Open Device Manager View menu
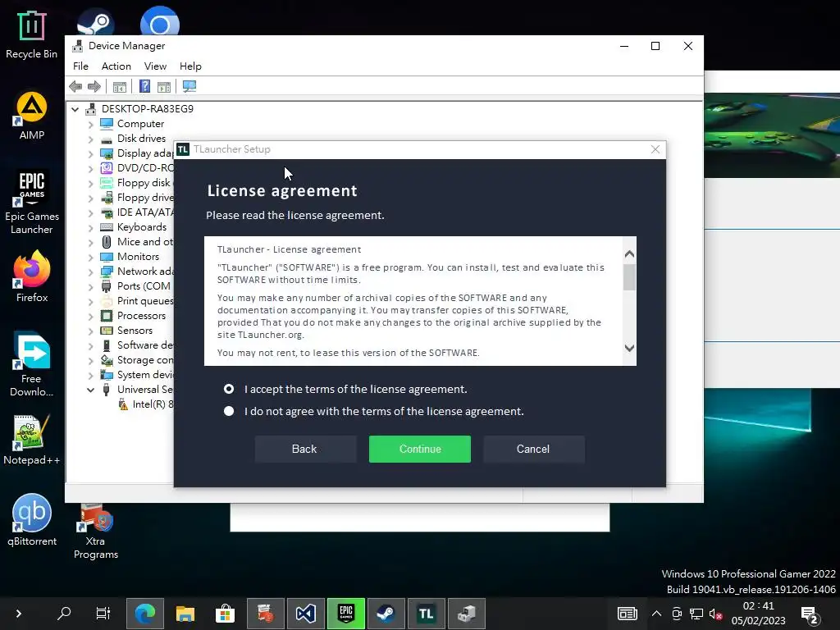Screen dimensions: 840x630 coord(155,66)
